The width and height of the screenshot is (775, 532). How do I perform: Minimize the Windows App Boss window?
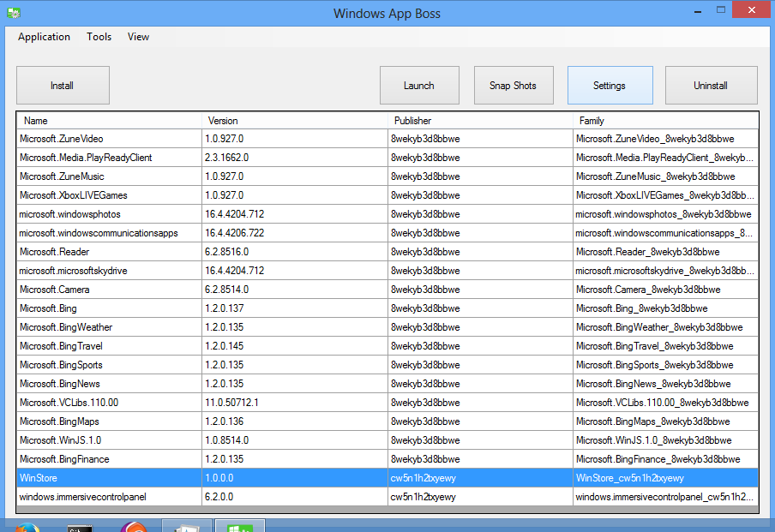pyautogui.click(x=698, y=11)
